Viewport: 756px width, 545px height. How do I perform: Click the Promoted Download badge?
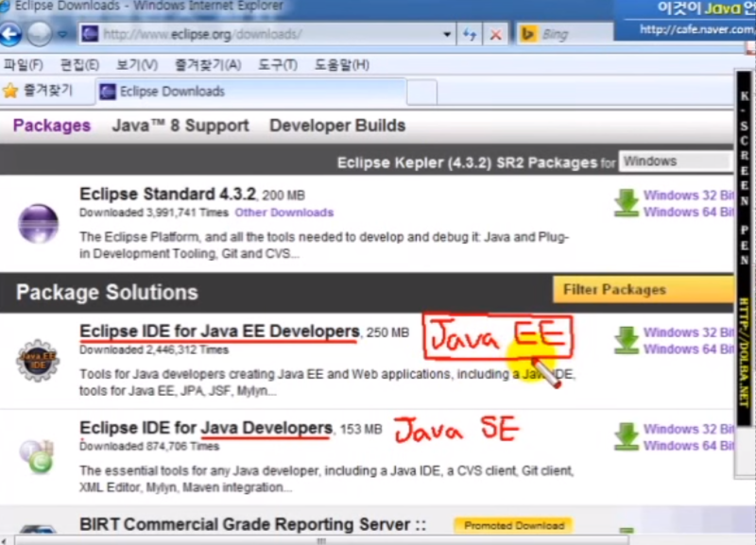(x=513, y=525)
